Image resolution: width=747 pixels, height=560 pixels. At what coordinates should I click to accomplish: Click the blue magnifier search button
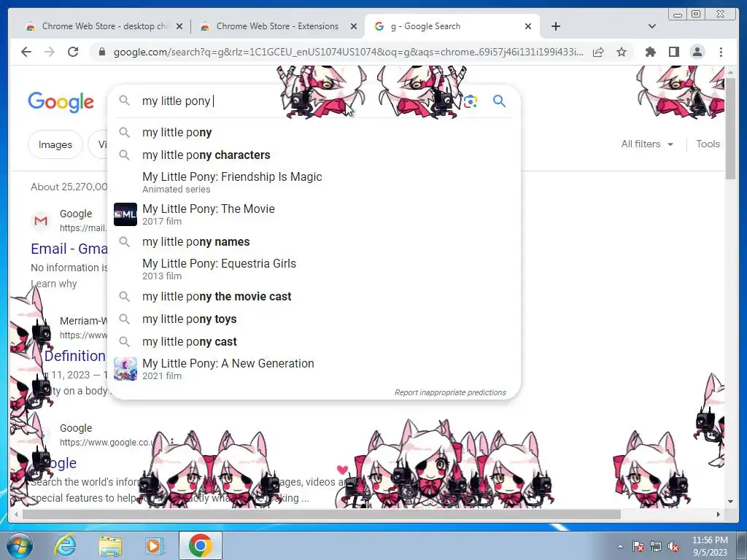pyautogui.click(x=499, y=101)
